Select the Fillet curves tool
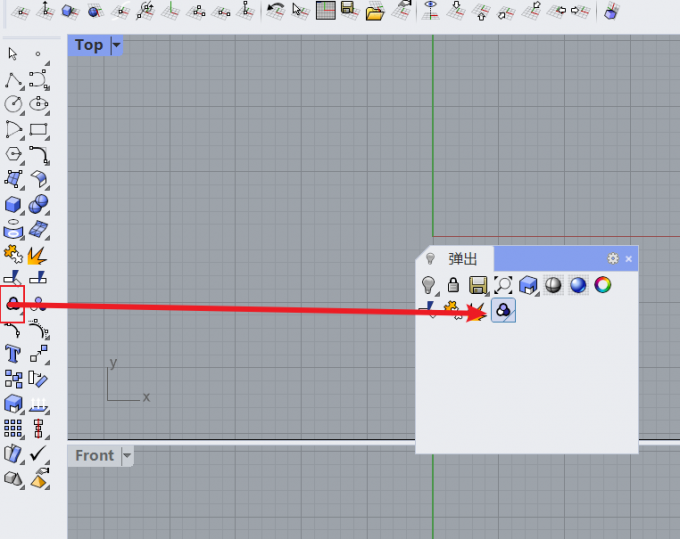Screen dimensions: 680x539 pyautogui.click(x=39, y=154)
